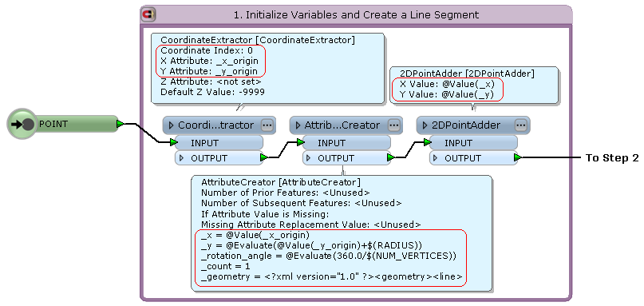Select the If Attribute Value is Missing line

265,214
